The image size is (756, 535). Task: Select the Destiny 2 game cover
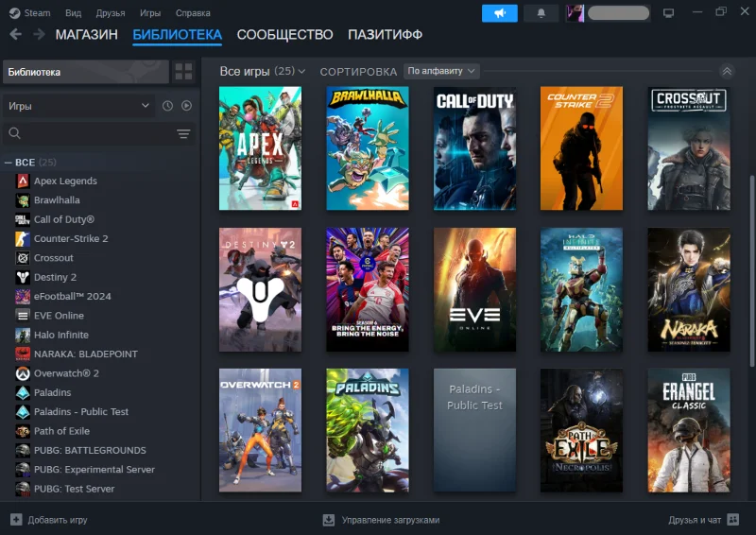pos(260,289)
